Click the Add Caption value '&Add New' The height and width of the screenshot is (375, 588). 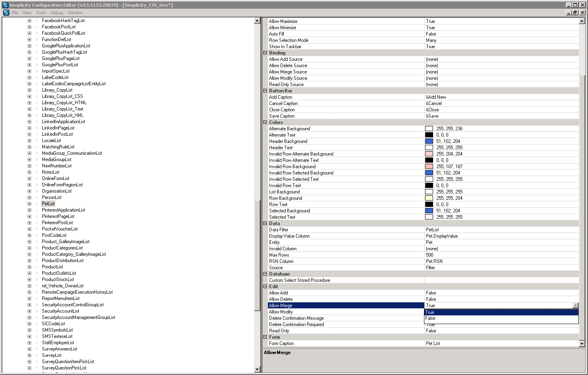click(x=436, y=97)
